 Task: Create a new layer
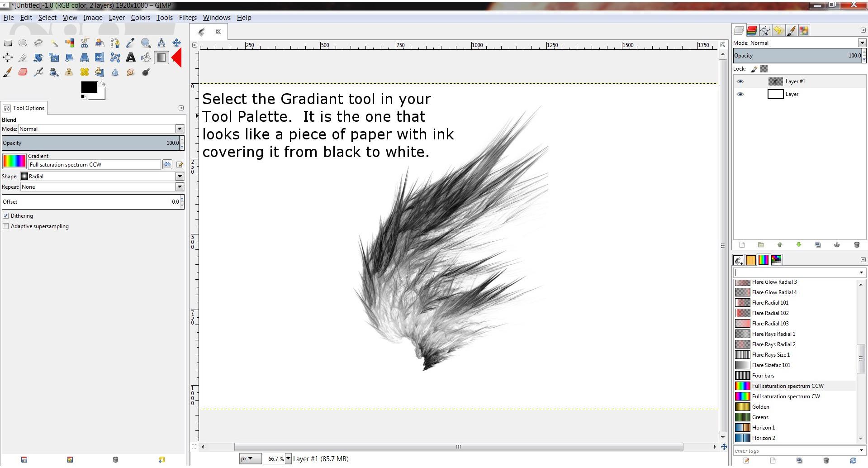742,245
